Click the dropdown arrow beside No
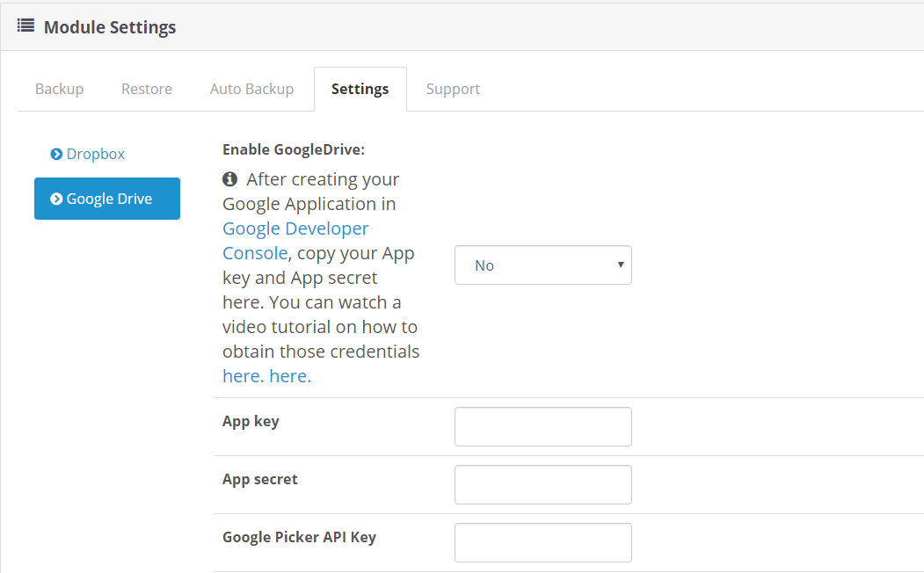Screen dimensions: 924x573 [x=621, y=265]
